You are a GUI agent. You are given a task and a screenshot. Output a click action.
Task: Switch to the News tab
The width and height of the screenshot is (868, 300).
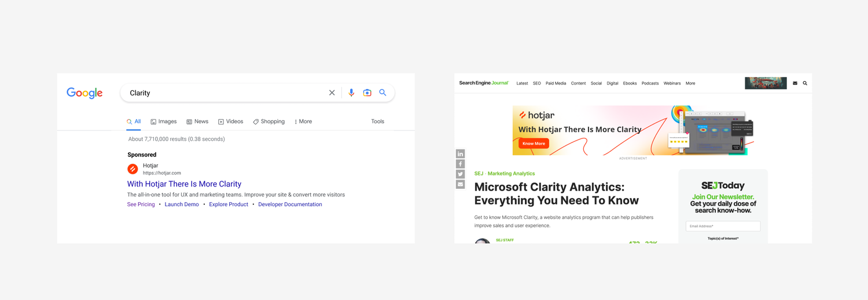[x=197, y=122]
